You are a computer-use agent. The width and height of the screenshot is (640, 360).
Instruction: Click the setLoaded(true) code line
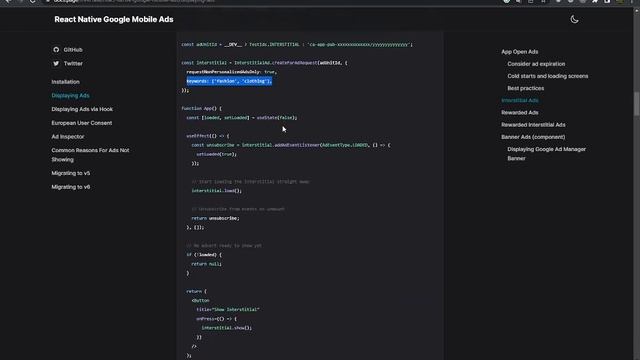click(x=216, y=154)
